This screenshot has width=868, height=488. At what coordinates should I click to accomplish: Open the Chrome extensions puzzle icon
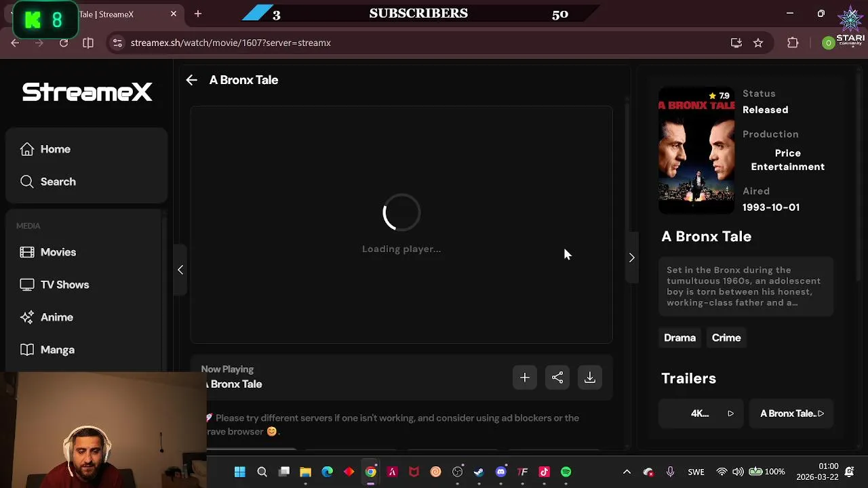pyautogui.click(x=793, y=43)
